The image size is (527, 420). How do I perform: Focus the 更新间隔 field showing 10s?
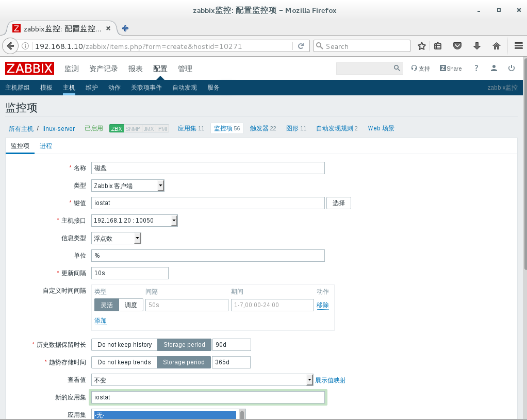pos(130,273)
